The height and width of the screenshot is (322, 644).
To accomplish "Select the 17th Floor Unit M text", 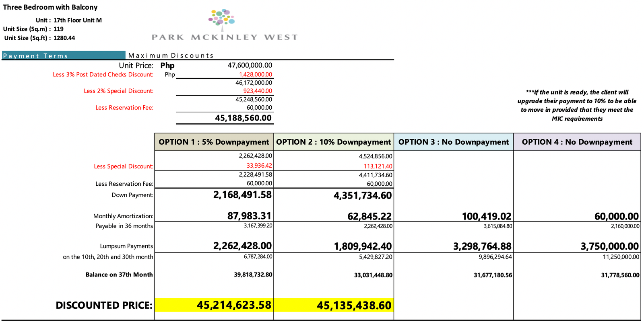I will (78, 20).
